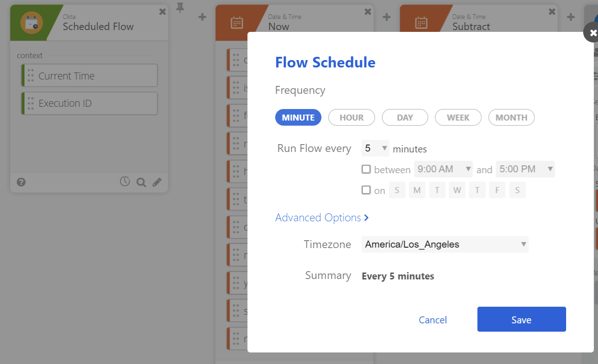This screenshot has width=598, height=364.
Task: Select the WEEK frequency
Action: click(458, 117)
